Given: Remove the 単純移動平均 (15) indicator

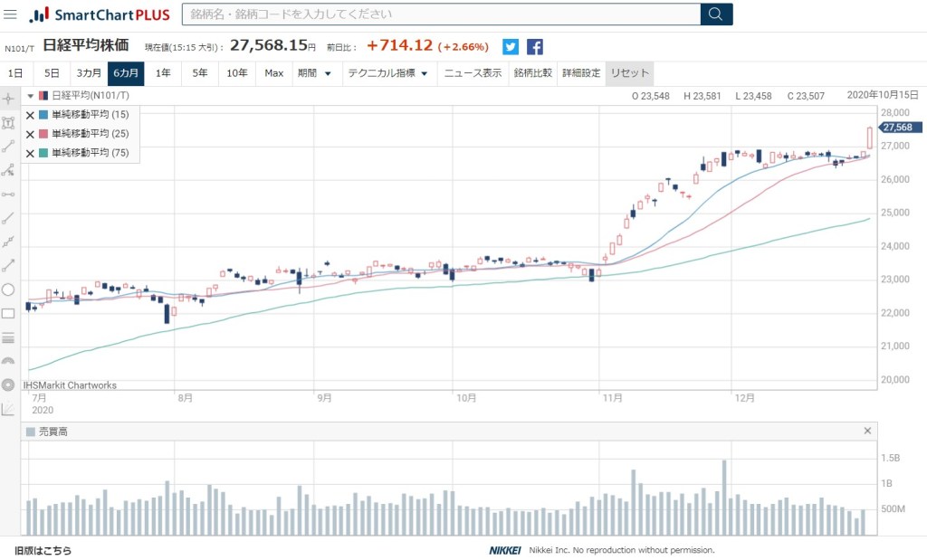Looking at the screenshot, I should pos(30,115).
